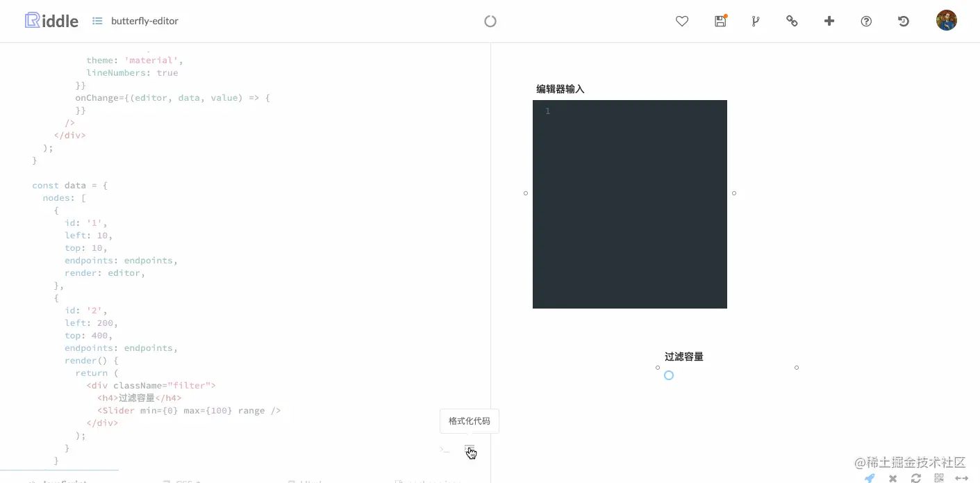980x483 pixels.
Task: Open help using the question mark icon
Action: [865, 21]
